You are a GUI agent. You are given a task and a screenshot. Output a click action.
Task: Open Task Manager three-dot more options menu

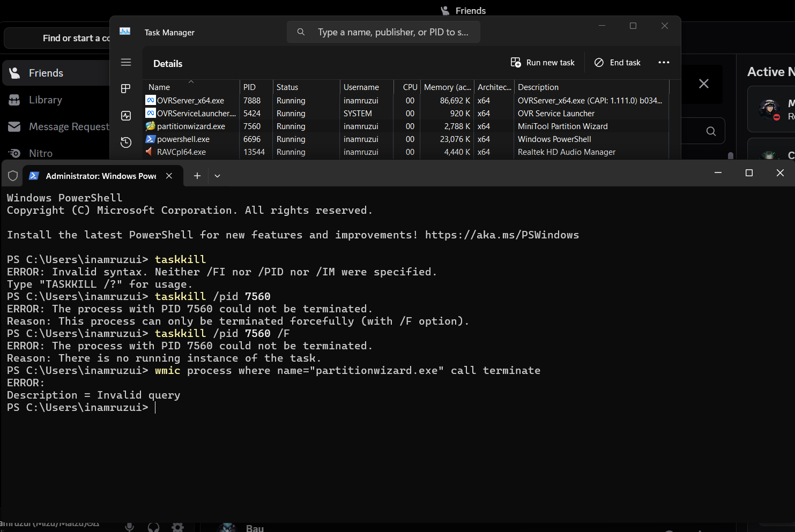[x=664, y=63]
